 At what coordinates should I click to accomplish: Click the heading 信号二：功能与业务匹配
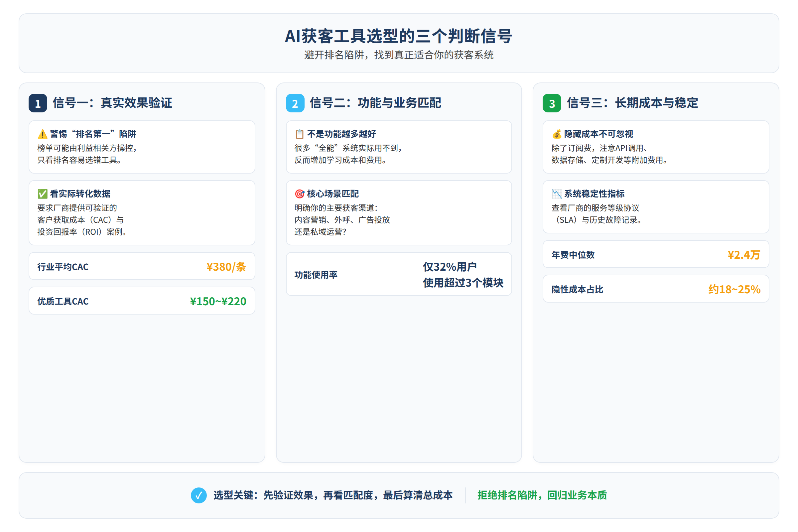376,103
